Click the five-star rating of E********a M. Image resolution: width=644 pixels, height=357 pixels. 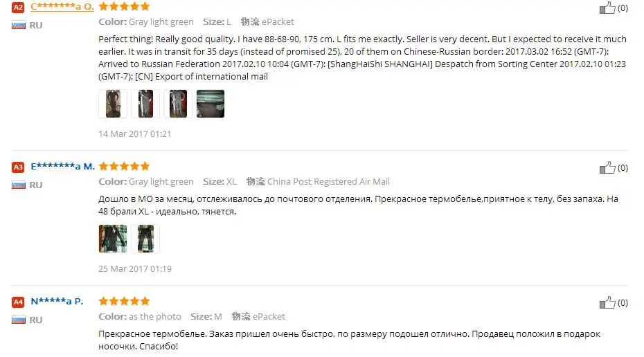click(124, 166)
